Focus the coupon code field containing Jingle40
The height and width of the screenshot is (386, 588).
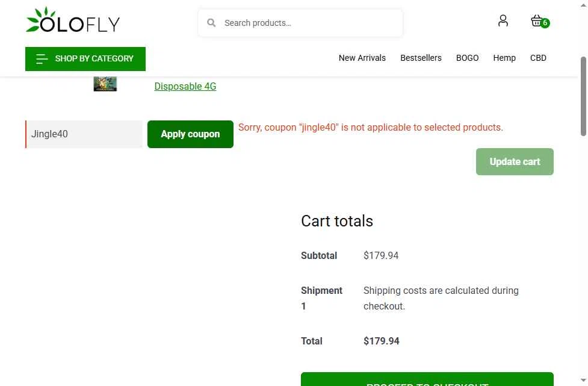tap(84, 134)
